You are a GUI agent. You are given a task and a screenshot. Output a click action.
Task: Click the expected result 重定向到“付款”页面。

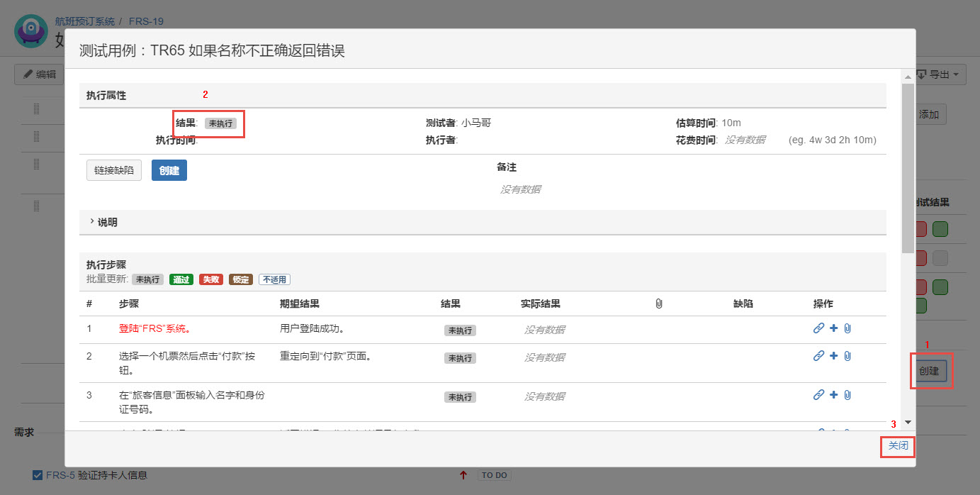click(326, 356)
